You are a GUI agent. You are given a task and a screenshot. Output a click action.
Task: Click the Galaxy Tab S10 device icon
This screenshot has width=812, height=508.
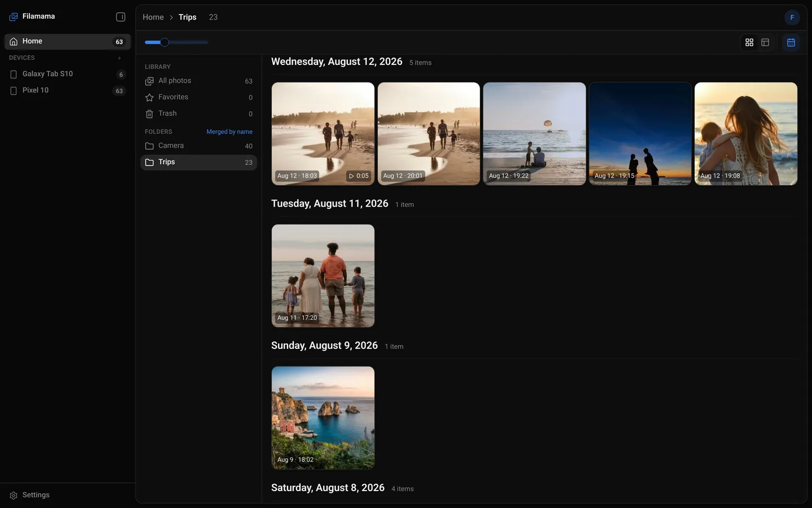point(14,75)
